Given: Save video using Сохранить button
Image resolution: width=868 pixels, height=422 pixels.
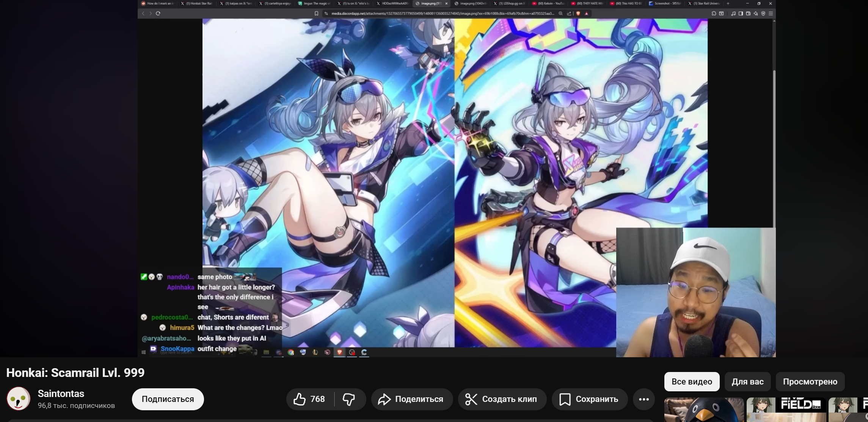Looking at the screenshot, I should coord(589,399).
